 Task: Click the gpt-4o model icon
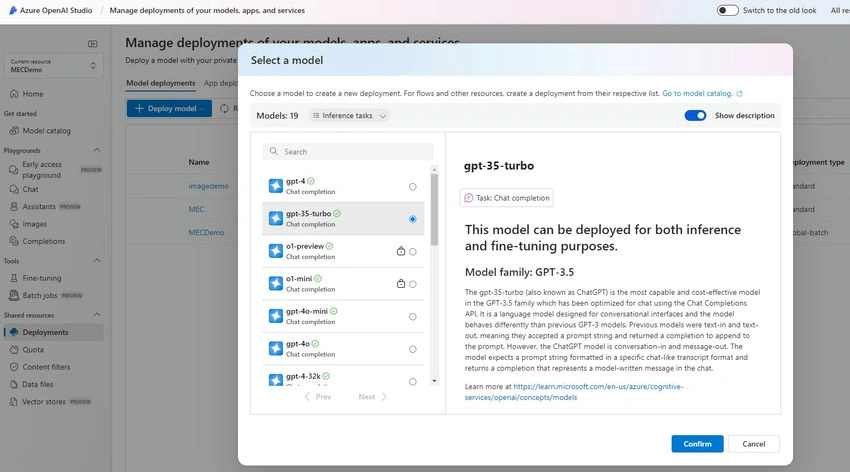276,348
